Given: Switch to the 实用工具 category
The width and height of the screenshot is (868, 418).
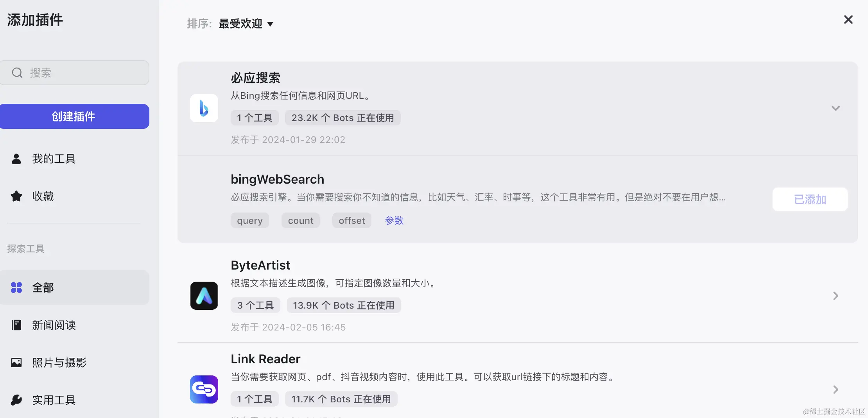Looking at the screenshot, I should 54,400.
